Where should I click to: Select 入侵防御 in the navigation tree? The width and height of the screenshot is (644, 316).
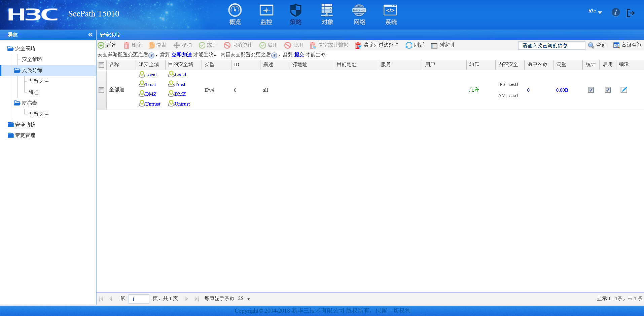click(x=32, y=70)
